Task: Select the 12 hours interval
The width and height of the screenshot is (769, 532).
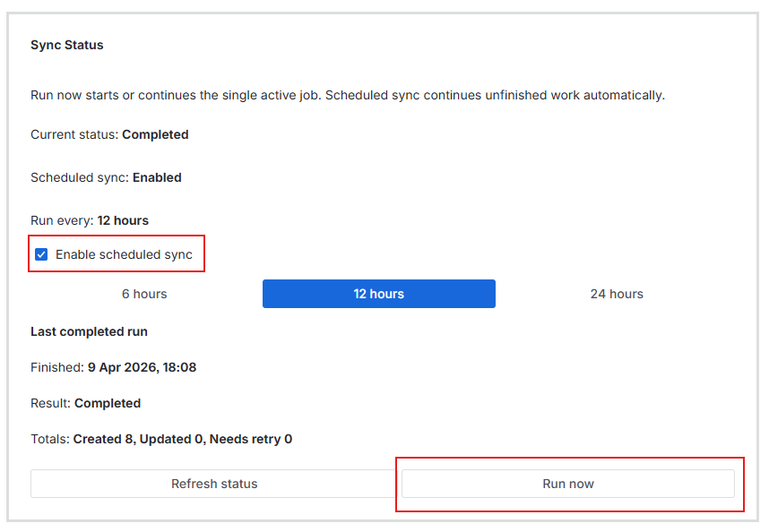Action: [378, 293]
